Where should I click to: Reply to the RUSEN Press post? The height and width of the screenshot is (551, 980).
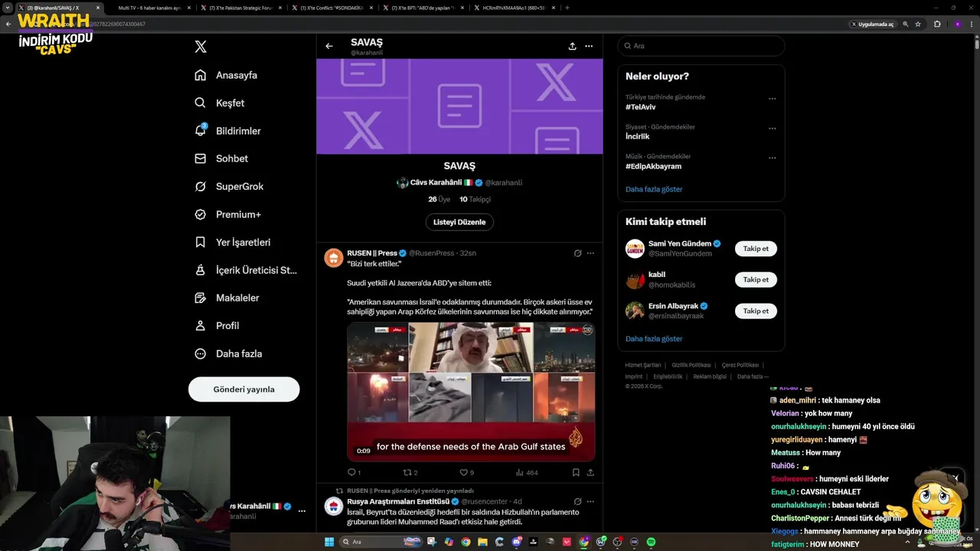(x=354, y=473)
